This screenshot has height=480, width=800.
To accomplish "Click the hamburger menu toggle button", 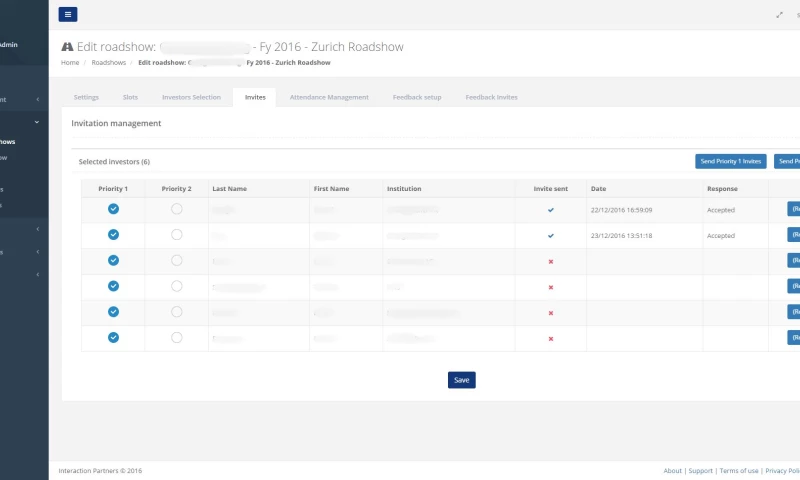I will [68, 14].
